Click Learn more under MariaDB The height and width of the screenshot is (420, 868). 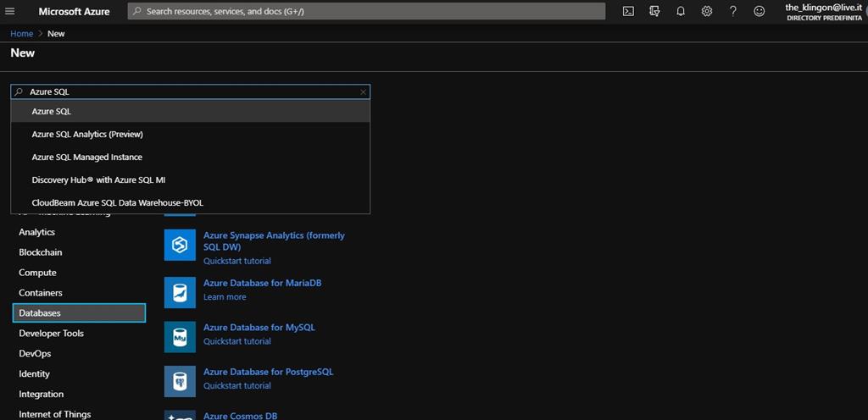(224, 296)
